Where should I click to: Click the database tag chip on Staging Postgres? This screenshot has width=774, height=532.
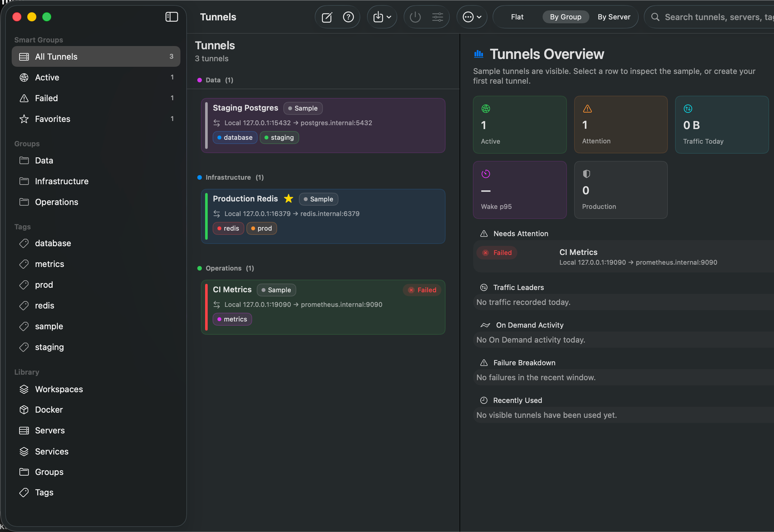point(235,138)
